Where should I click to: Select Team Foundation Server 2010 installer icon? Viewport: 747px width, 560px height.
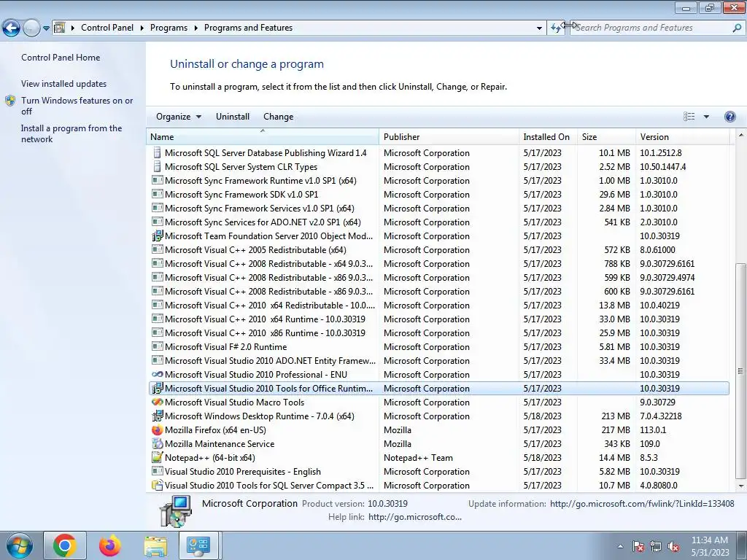[157, 236]
